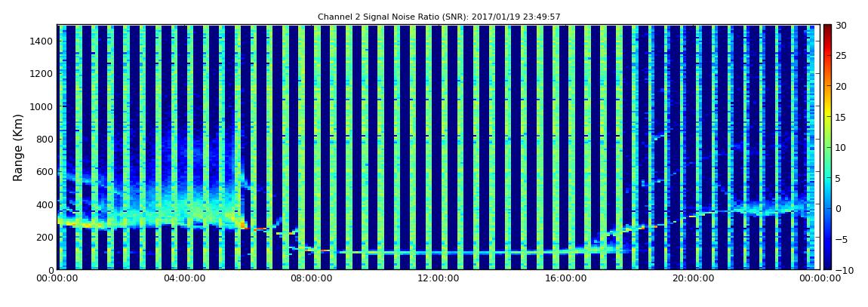The height and width of the screenshot is (307, 868).
Task: Click the colorbar label −10
Action: pyautogui.click(x=843, y=270)
